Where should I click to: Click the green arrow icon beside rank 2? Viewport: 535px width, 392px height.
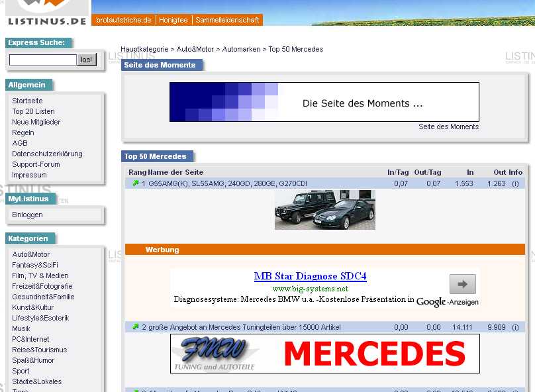[136, 327]
